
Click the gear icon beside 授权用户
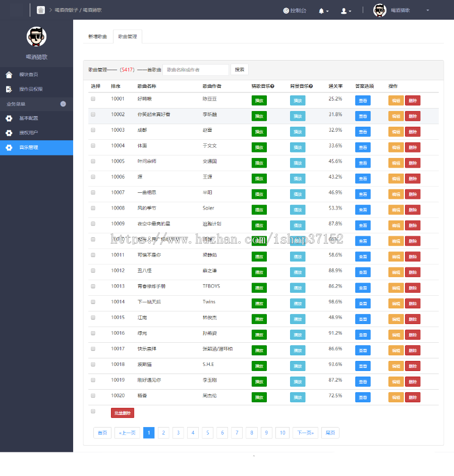9,133
